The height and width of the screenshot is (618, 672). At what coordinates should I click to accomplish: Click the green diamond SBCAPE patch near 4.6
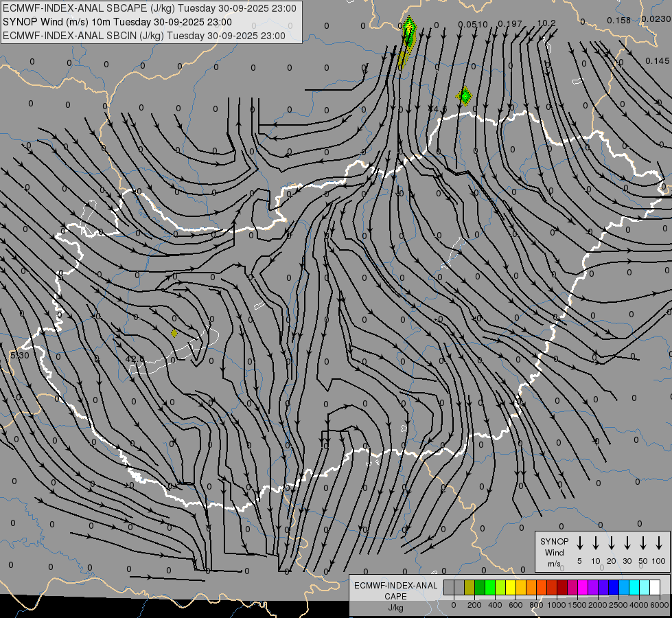point(464,95)
